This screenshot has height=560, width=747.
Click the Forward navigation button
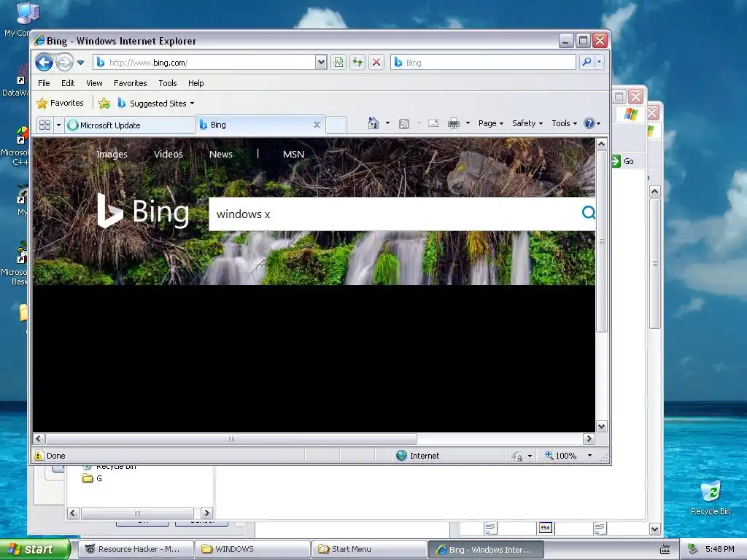[x=64, y=63]
